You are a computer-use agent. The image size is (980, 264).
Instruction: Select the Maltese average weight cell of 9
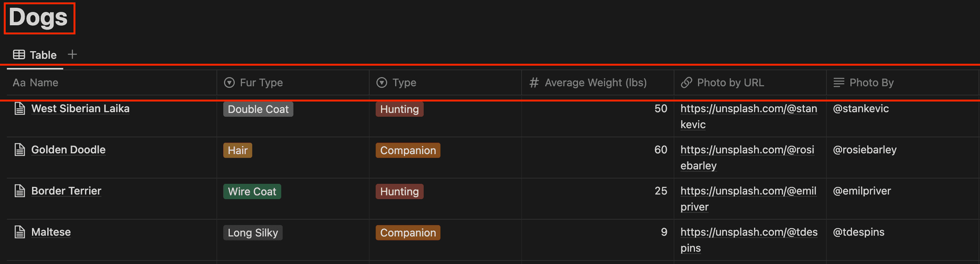(597, 232)
